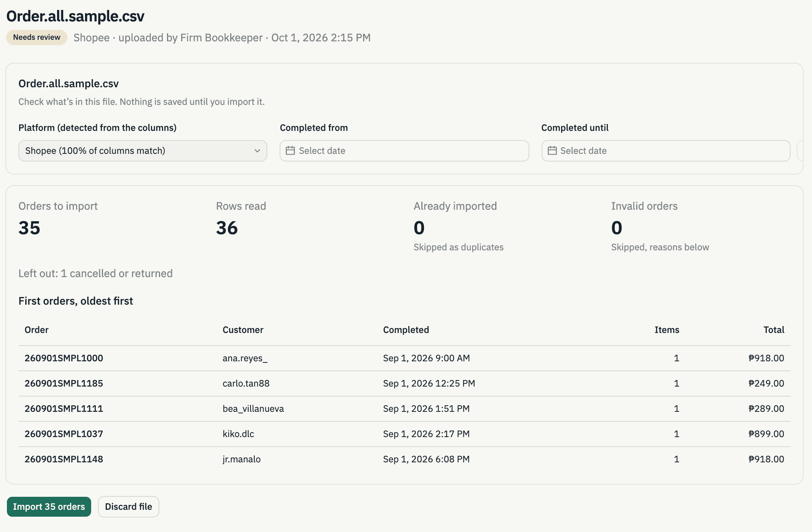Click the Import 35 orders button
This screenshot has height=532, width=812.
(49, 507)
